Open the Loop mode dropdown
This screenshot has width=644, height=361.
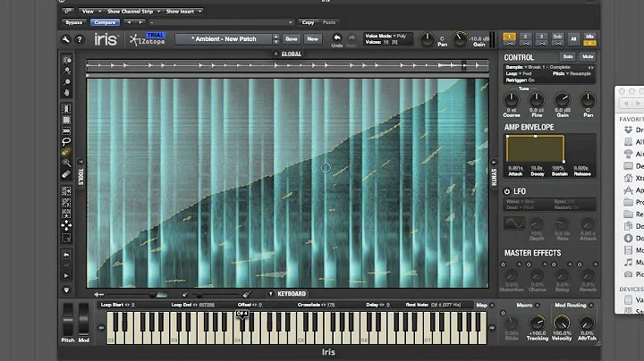[x=519, y=73]
